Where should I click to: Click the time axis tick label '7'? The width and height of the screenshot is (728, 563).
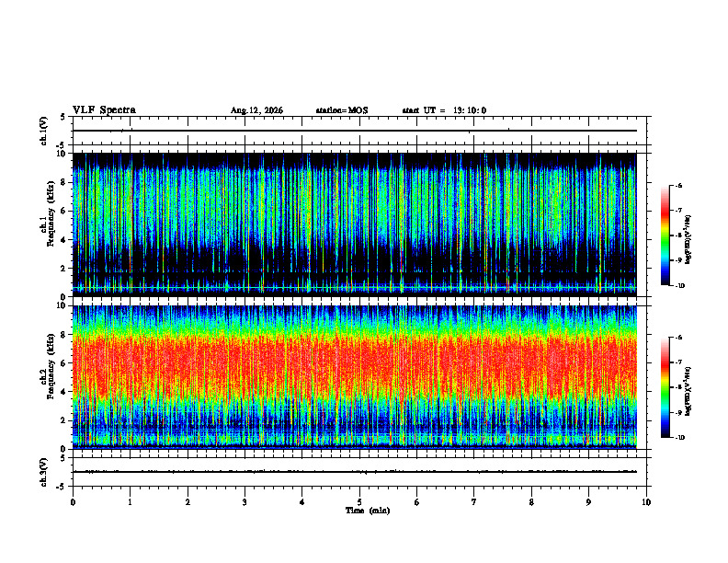click(474, 502)
